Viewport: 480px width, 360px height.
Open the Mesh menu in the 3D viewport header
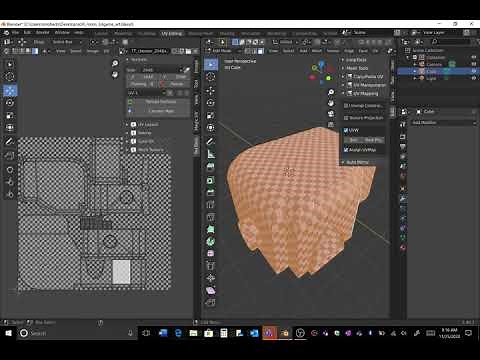316,51
